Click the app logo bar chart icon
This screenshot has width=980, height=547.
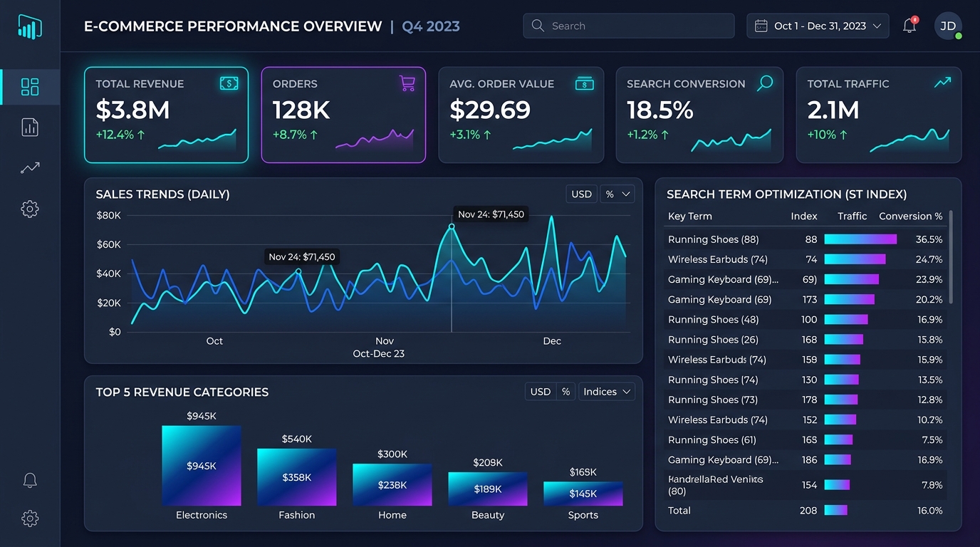30,27
